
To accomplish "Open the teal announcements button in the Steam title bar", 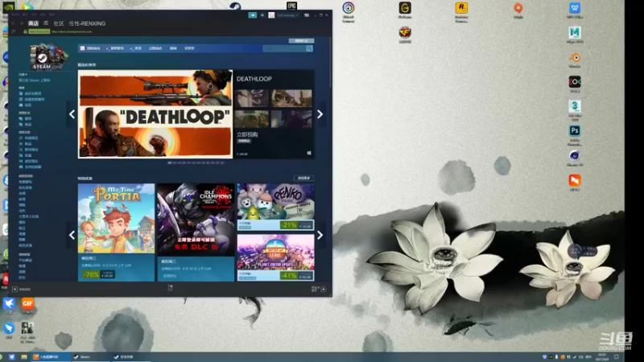I will tap(253, 15).
